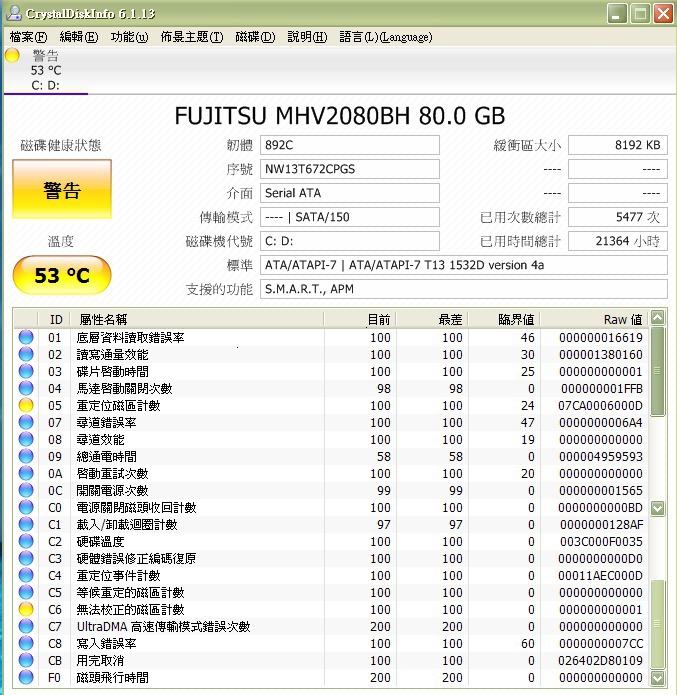
Task: Click the 屬性名稱 column header
Action: click(197, 319)
